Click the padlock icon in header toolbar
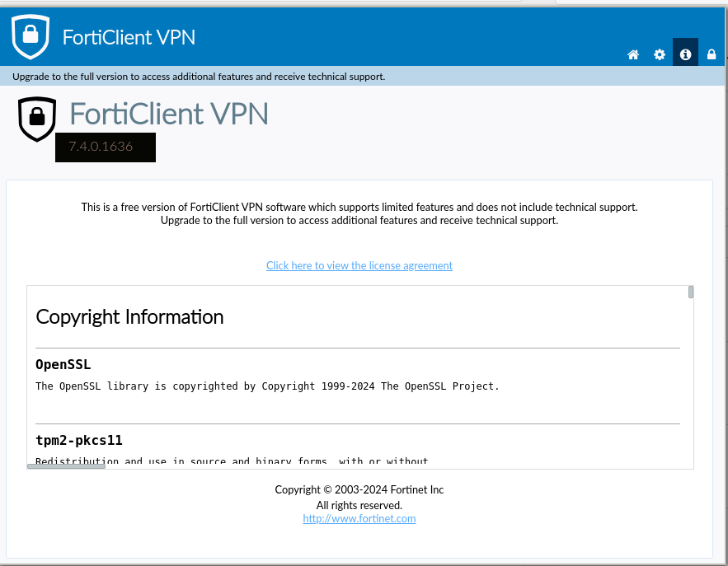Screen dimensions: 728x566 pyautogui.click(x=712, y=54)
